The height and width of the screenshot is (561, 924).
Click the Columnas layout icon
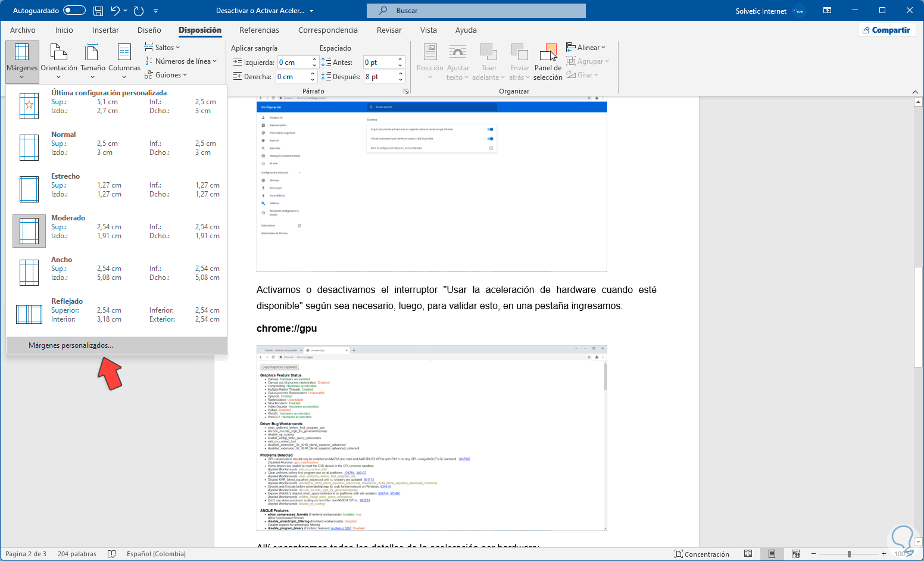point(124,54)
